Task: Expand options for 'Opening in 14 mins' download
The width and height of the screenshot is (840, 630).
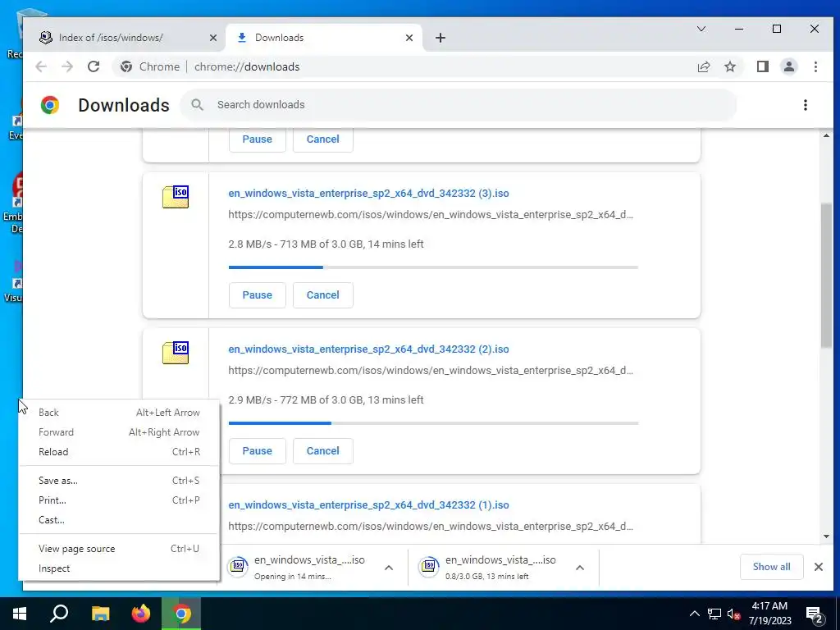Action: [389, 568]
